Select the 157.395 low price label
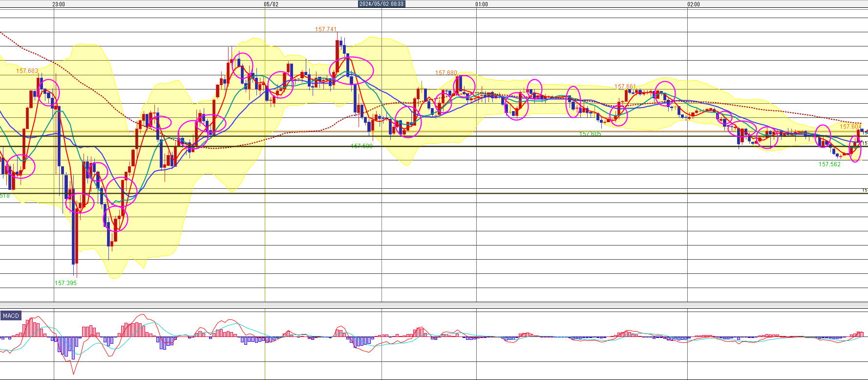The height and width of the screenshot is (380, 868). coord(65,283)
